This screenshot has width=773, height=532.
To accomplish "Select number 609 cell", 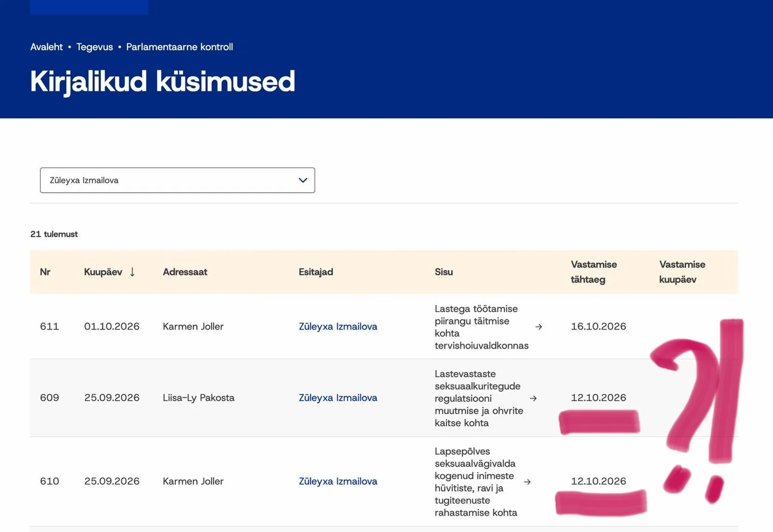I will [x=49, y=398].
